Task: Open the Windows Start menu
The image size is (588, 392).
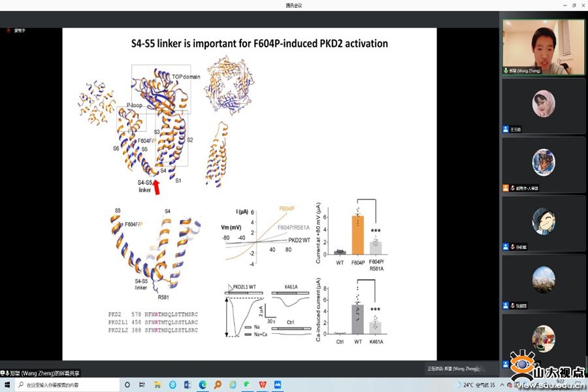Action: coord(7,385)
